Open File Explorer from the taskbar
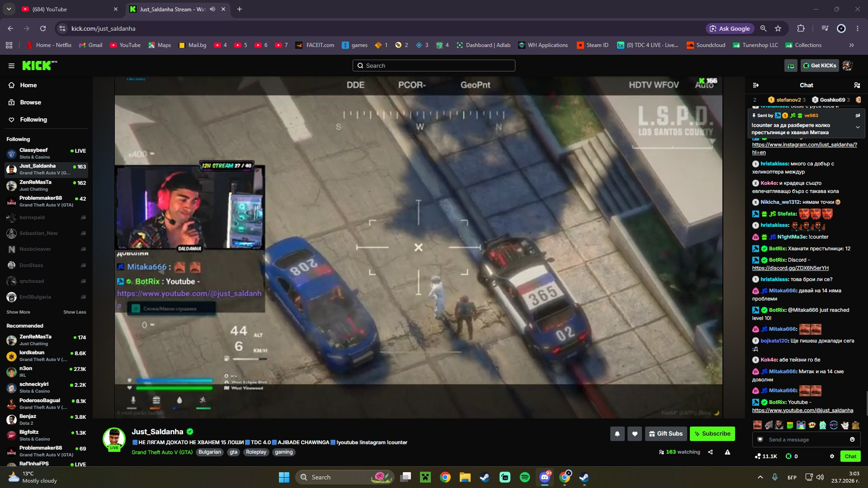The width and height of the screenshot is (868, 488). [465, 477]
